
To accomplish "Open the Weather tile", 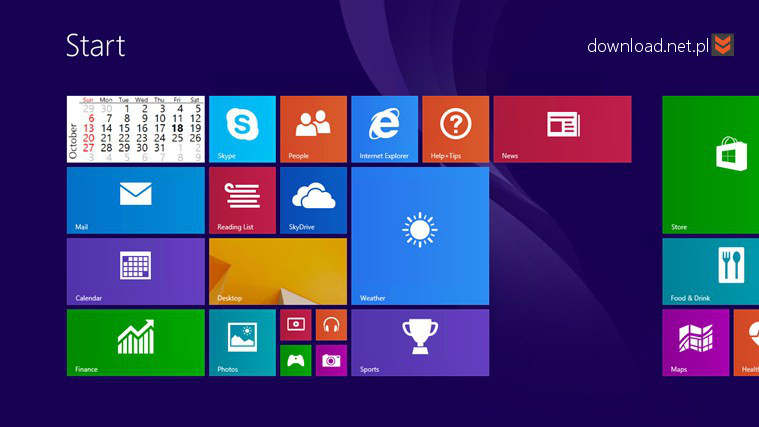I will click(x=420, y=236).
